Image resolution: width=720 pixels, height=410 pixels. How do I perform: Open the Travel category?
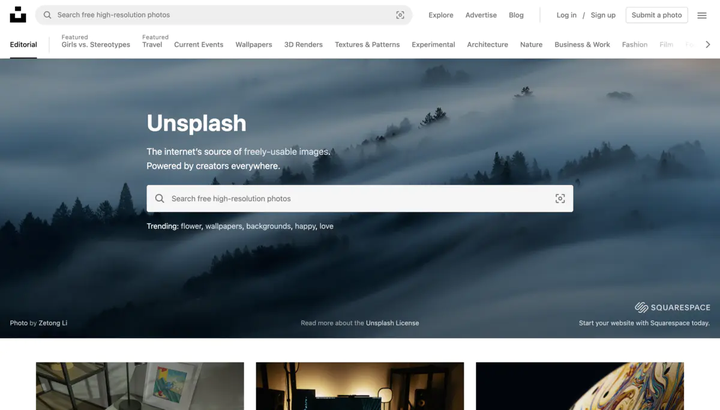[x=152, y=45]
